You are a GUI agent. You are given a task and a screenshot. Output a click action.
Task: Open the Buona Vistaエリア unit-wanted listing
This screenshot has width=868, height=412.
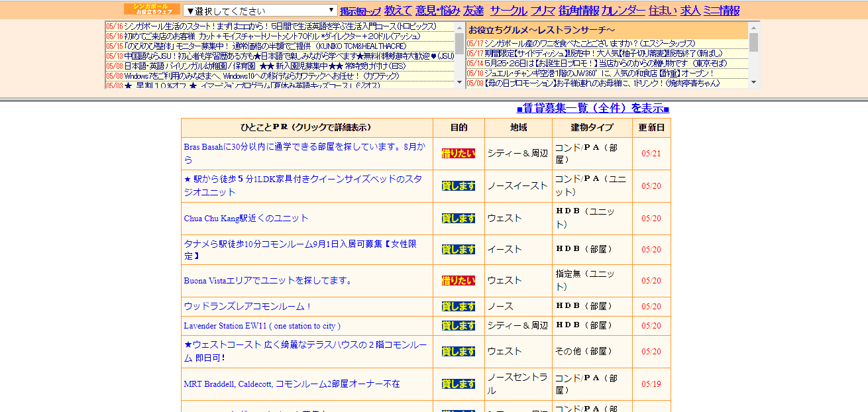pyautogui.click(x=268, y=280)
